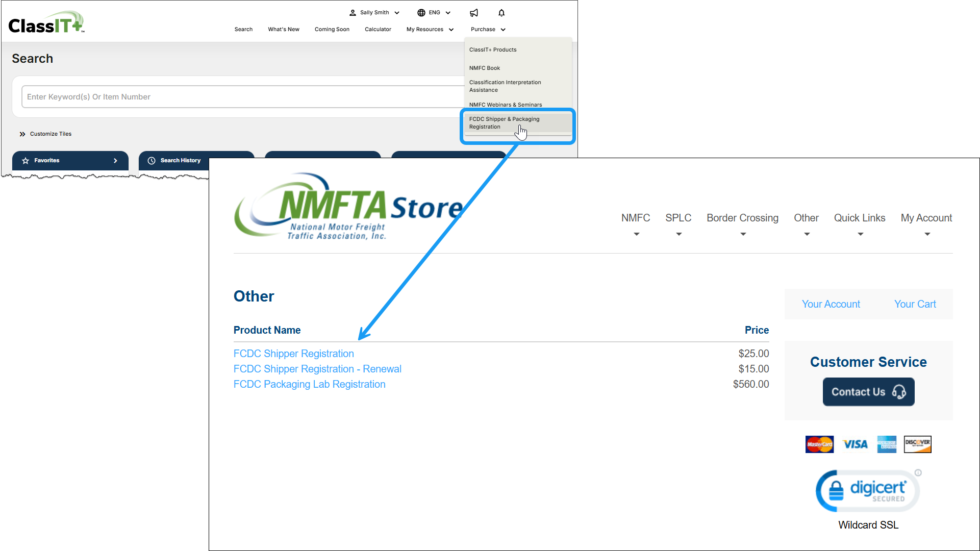Select NMFC Book from the Purchase menu
The width and height of the screenshot is (980, 551).
pyautogui.click(x=485, y=68)
